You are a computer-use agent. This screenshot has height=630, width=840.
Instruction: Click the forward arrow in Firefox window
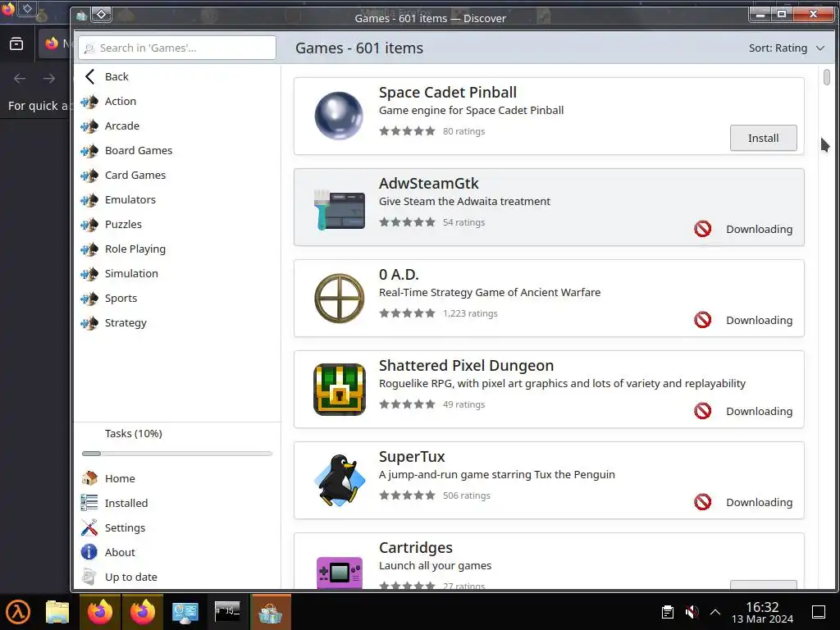pyautogui.click(x=48, y=79)
